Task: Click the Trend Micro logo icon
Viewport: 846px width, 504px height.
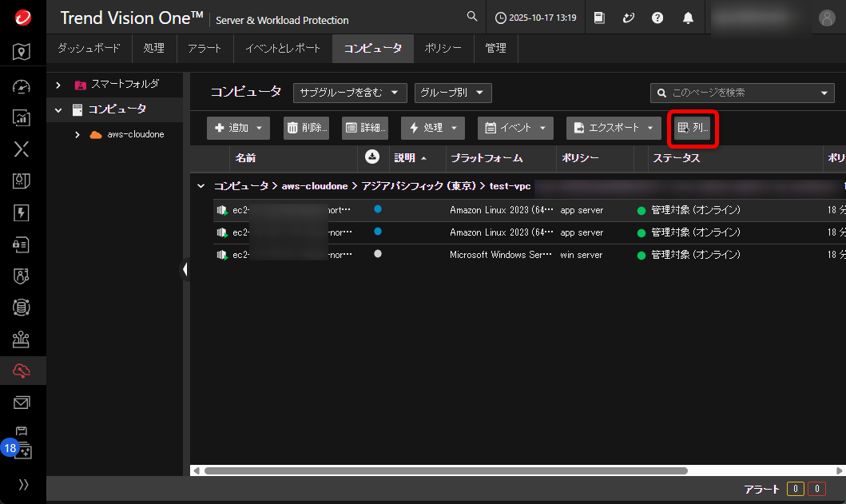Action: 22,18
